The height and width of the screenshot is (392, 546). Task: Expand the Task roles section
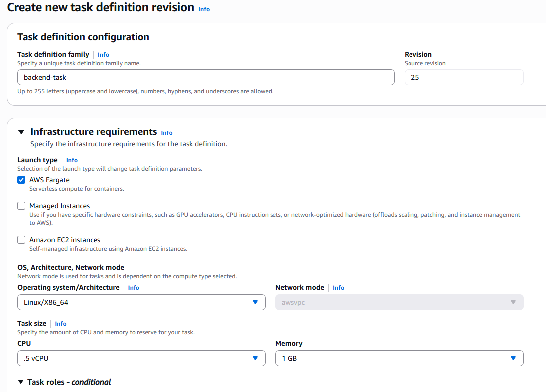21,382
